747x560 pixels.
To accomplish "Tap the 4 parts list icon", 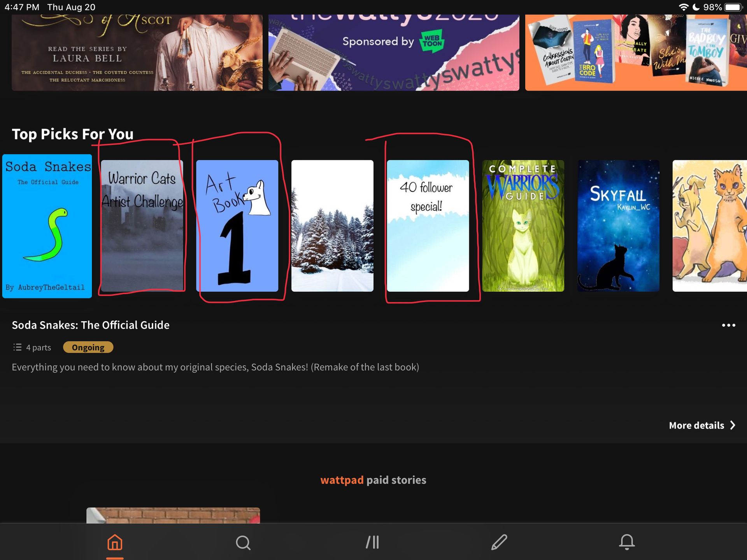I will point(17,347).
